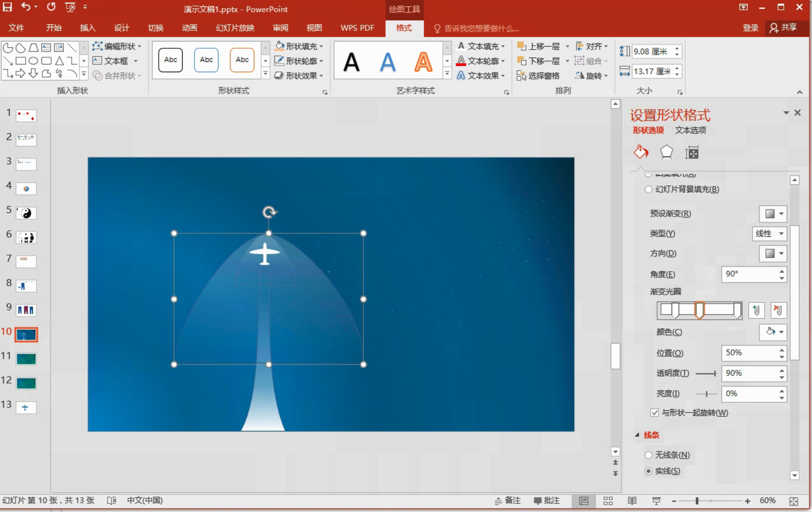Switch to the Animations (动画) tab
This screenshot has width=812, height=512.
pos(189,28)
